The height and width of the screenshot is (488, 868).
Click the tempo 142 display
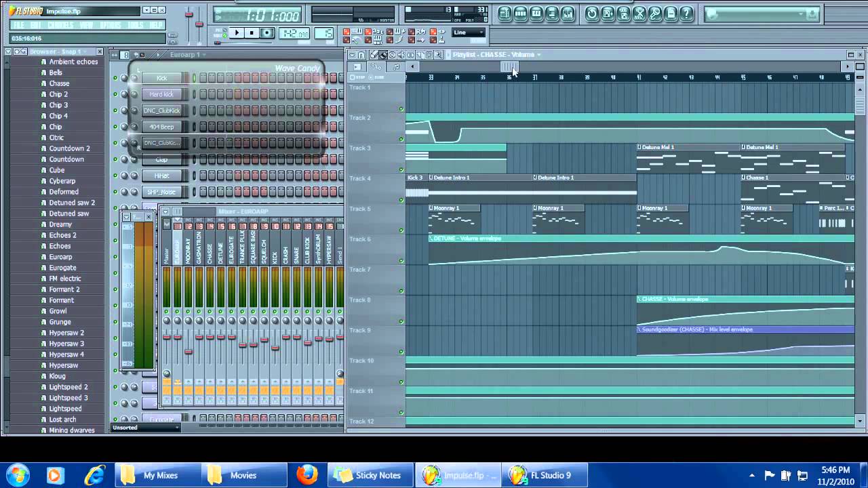pos(294,33)
